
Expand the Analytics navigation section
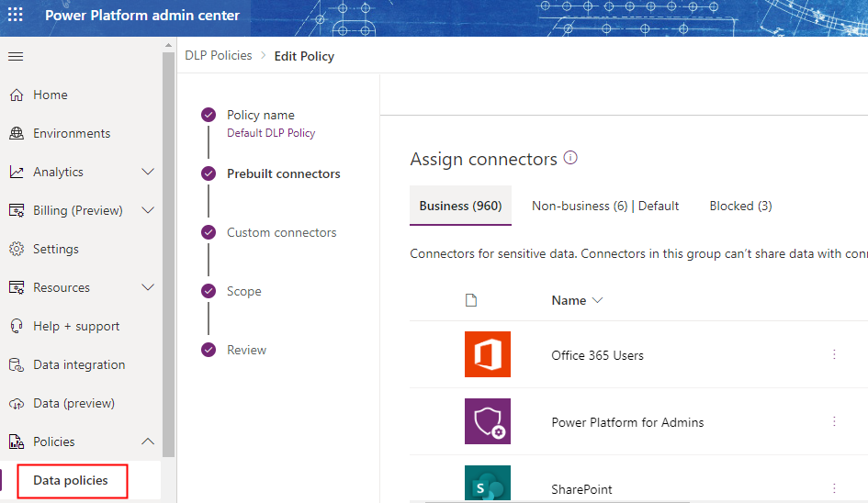[x=148, y=172]
